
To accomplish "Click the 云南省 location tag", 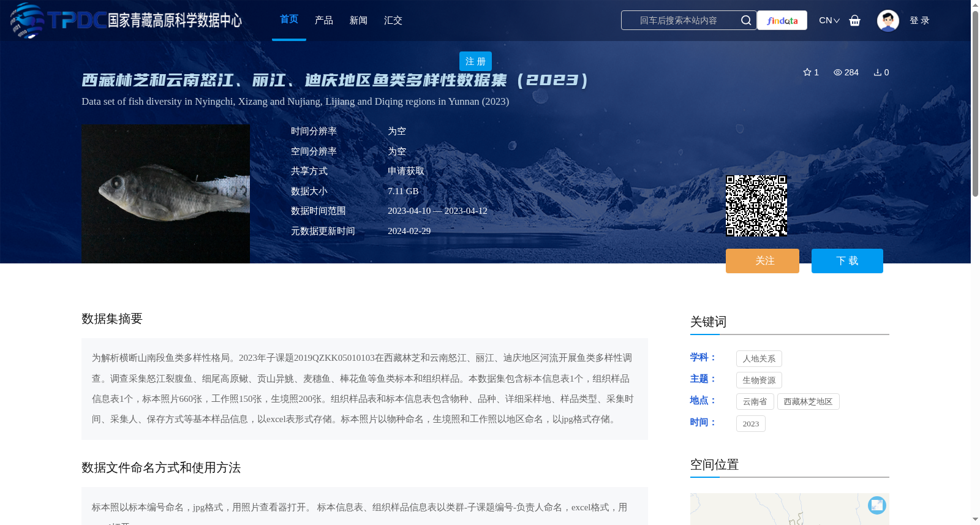I will pos(755,401).
